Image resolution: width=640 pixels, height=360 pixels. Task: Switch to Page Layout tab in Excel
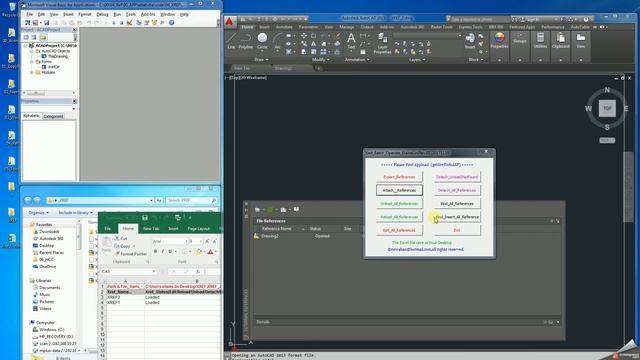point(198,229)
